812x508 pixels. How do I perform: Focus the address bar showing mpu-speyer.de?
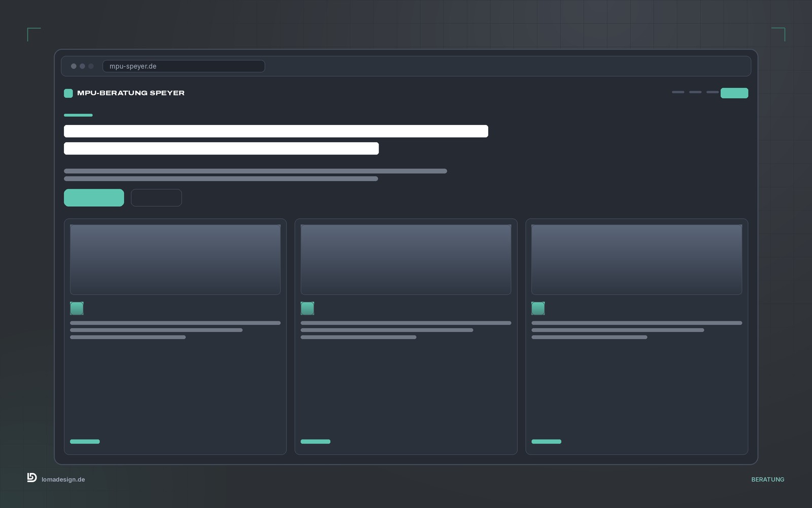[x=184, y=66]
